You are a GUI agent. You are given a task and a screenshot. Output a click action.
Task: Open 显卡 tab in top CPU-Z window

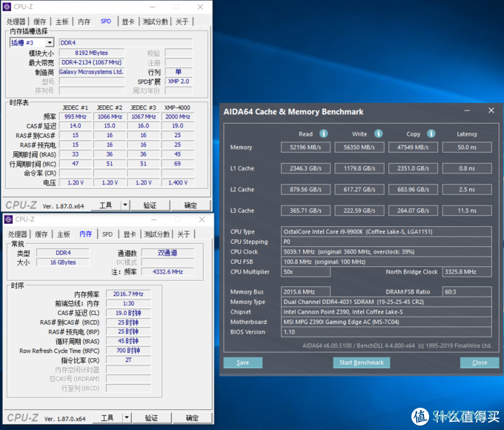(x=128, y=21)
